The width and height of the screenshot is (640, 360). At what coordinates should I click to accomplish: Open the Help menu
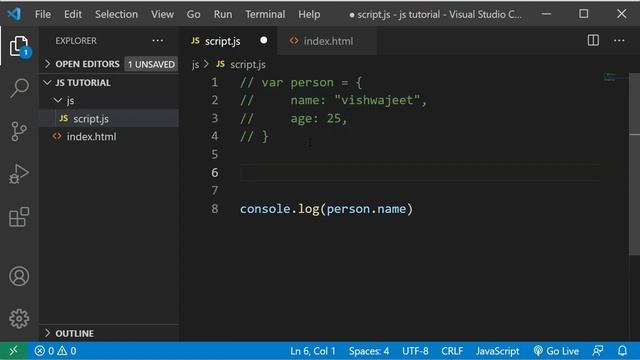309,14
